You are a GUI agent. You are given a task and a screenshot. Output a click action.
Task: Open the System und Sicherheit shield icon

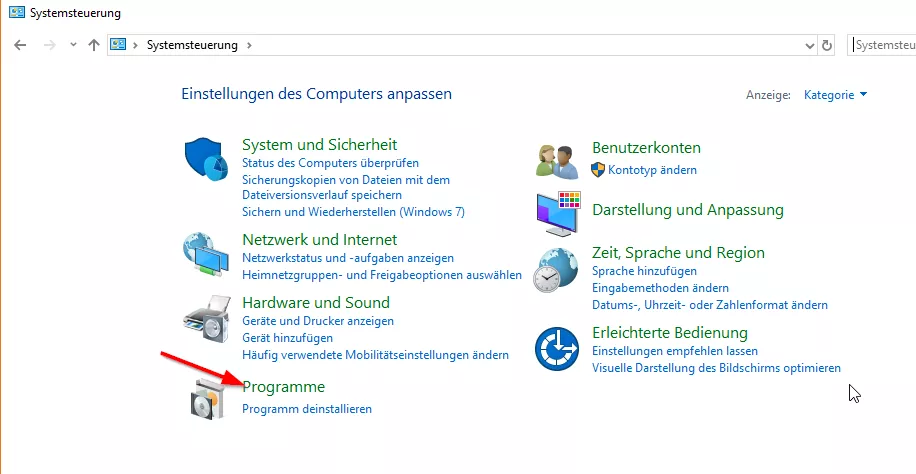click(206, 159)
